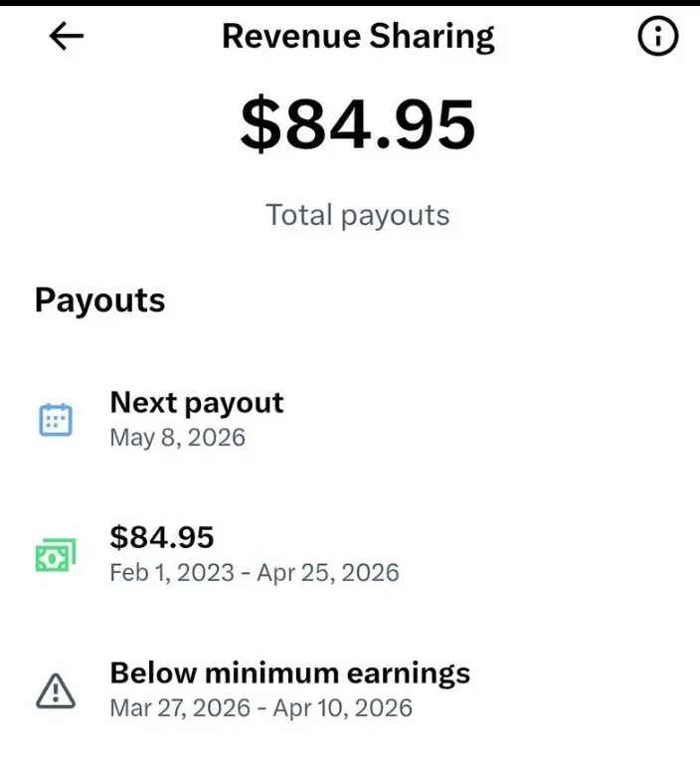The width and height of the screenshot is (700, 758).
Task: Tap the 'Below minimum earnings' bold text
Action: click(x=290, y=673)
